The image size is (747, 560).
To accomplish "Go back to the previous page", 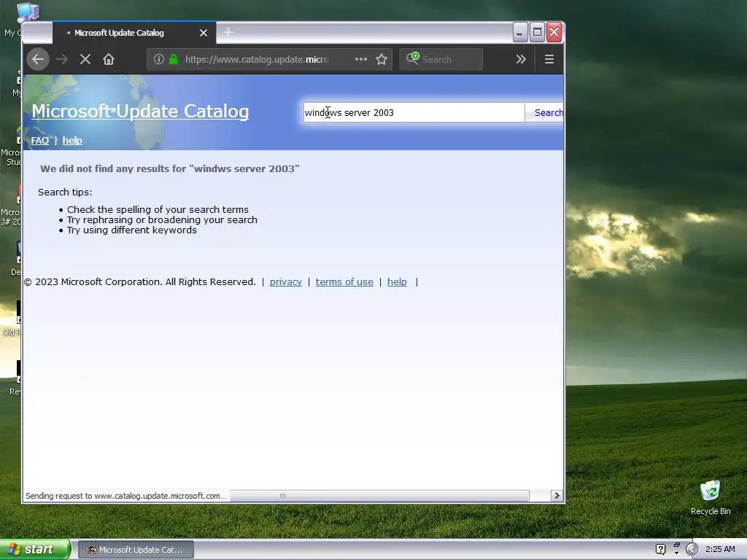I will [38, 59].
